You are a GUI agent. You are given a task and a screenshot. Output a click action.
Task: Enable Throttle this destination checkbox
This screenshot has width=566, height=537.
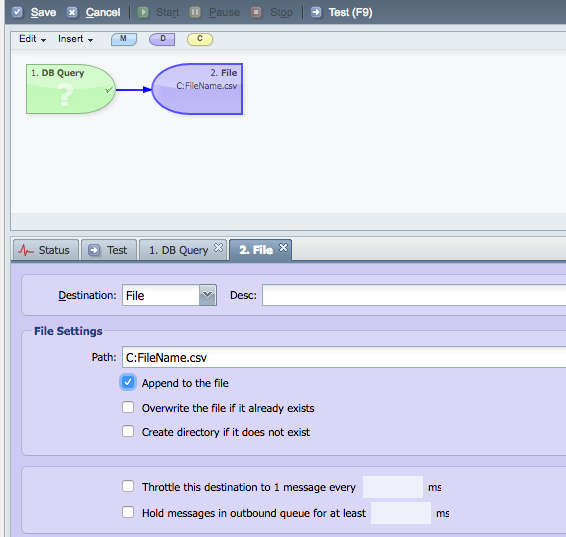[128, 486]
